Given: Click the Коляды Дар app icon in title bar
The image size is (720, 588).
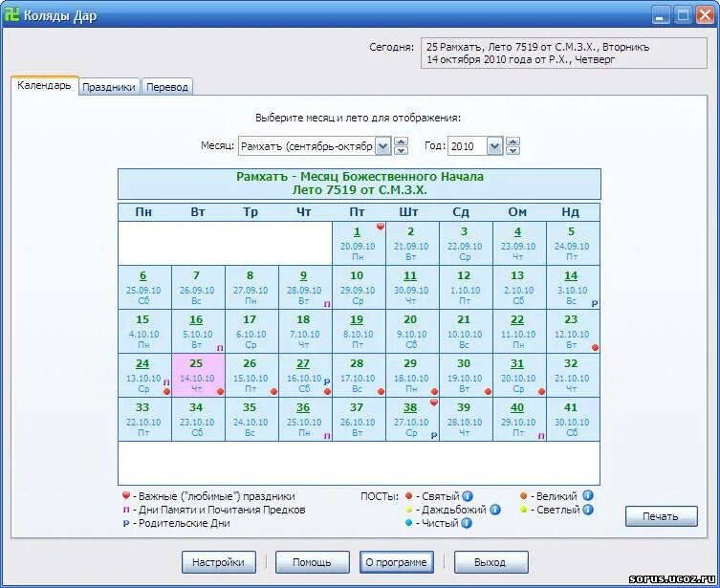Looking at the screenshot, I should 11,14.
